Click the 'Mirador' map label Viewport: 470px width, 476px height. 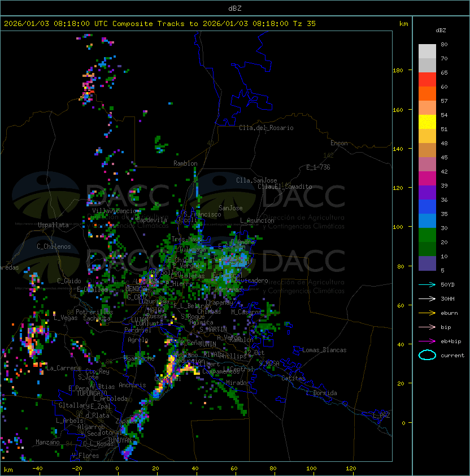238,383
